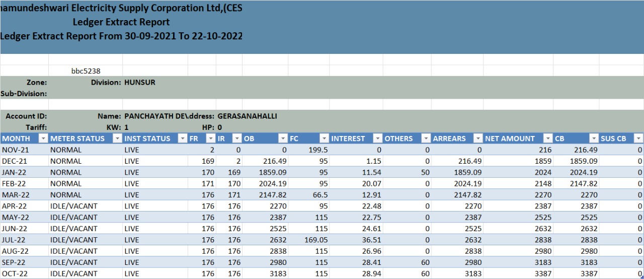Open the METER STATUS filter dropdown
This screenshot has width=644, height=279.
(x=117, y=138)
